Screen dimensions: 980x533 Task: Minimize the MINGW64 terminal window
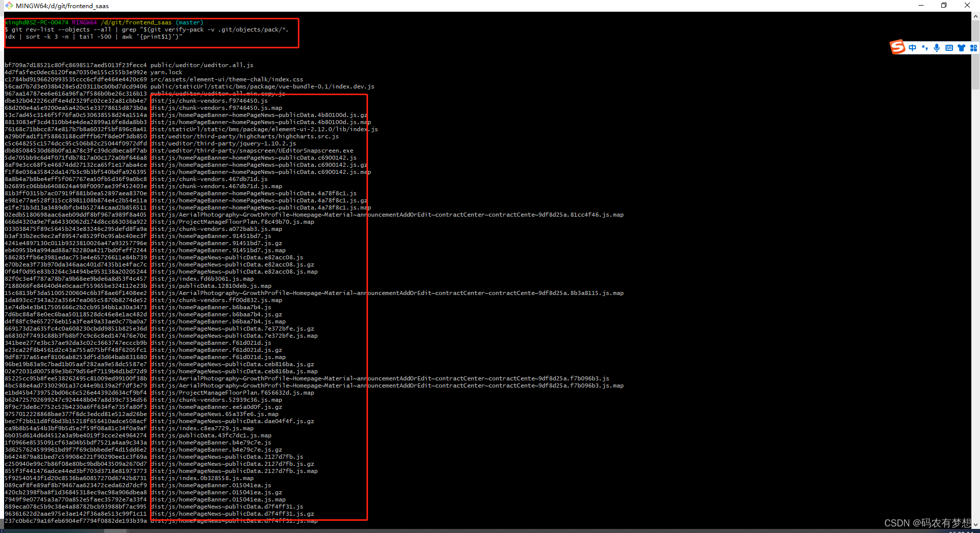tap(921, 6)
